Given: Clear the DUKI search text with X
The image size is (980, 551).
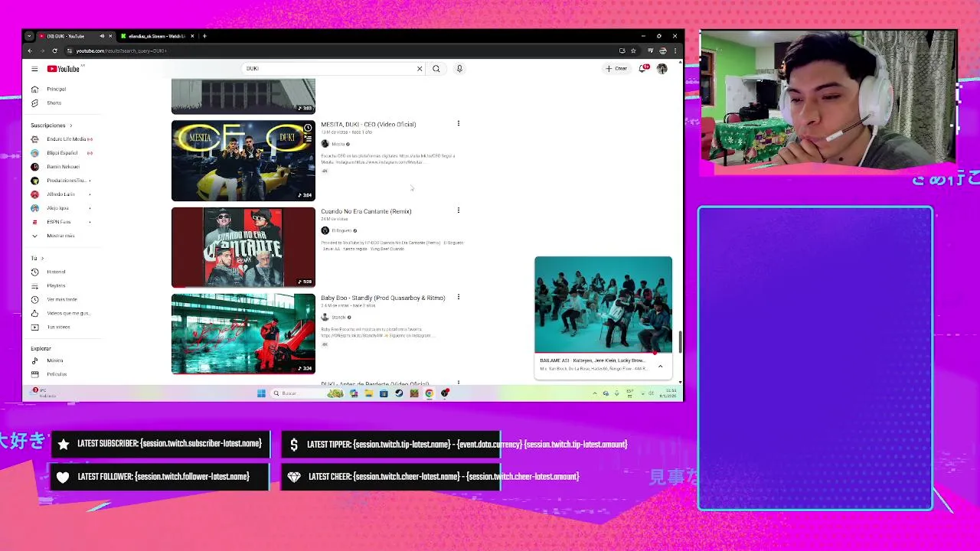Looking at the screenshot, I should coord(420,69).
